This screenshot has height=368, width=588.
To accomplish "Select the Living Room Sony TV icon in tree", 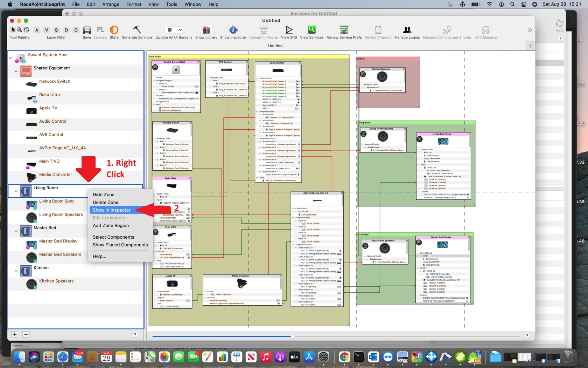I will [x=31, y=205].
